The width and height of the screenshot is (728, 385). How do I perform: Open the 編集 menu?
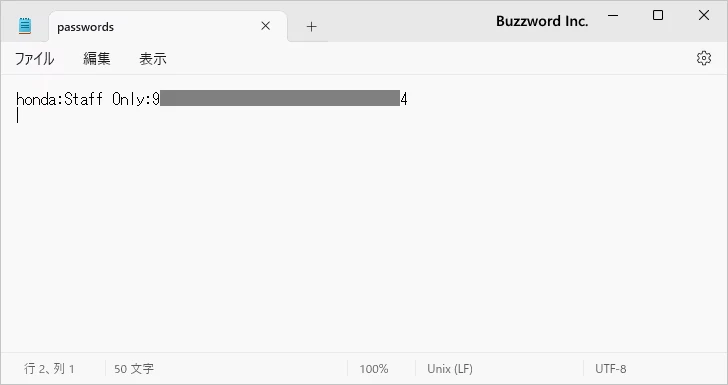tap(97, 59)
